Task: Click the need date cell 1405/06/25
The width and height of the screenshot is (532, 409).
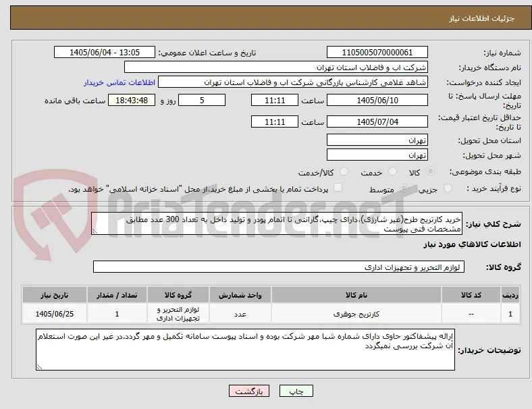Action: coord(55,314)
